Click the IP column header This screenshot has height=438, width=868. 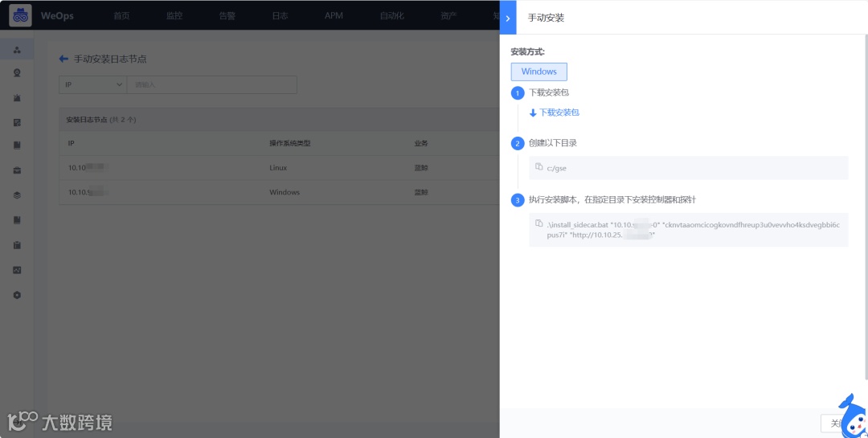pos(72,143)
